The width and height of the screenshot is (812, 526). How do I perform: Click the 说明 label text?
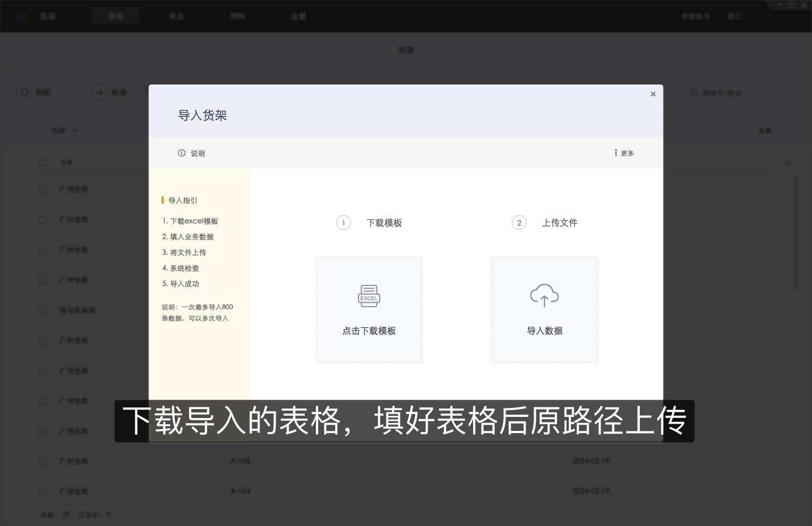pyautogui.click(x=198, y=153)
